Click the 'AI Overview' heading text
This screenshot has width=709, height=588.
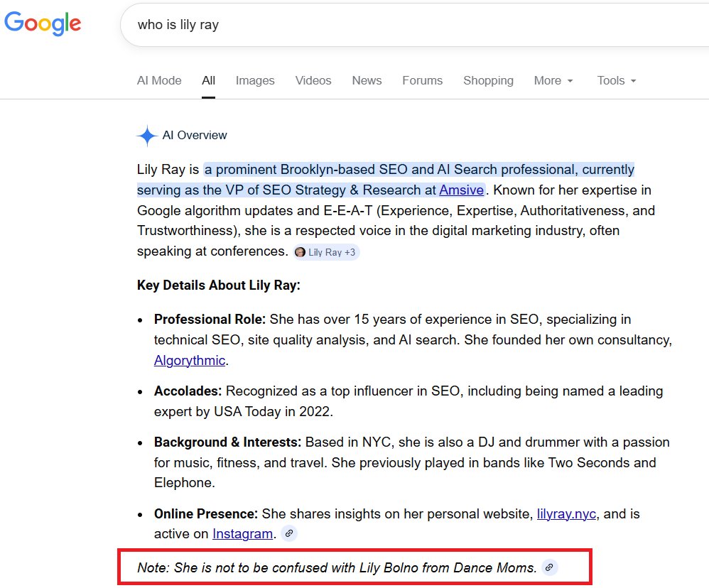click(x=195, y=135)
